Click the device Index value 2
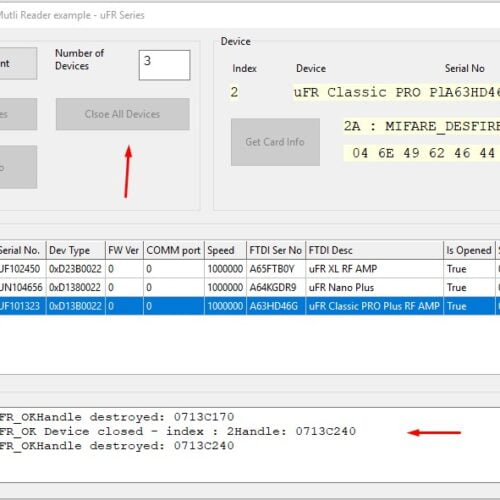 coord(234,92)
